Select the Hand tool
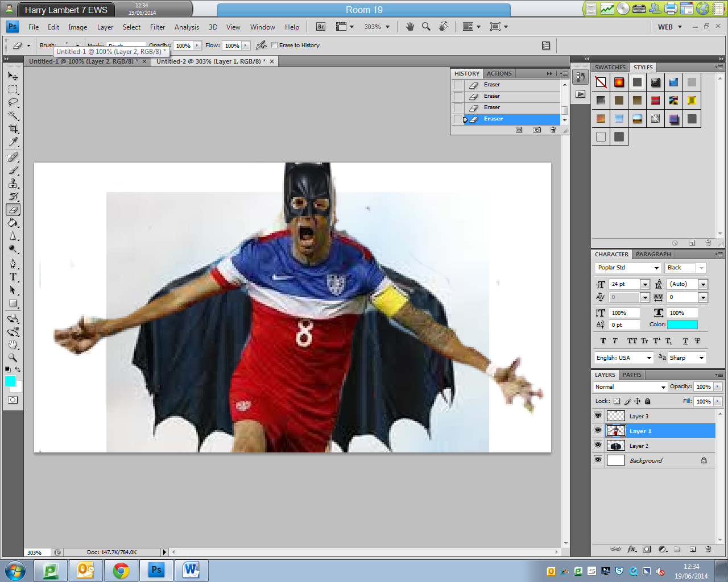This screenshot has height=582, width=728. 13,344
